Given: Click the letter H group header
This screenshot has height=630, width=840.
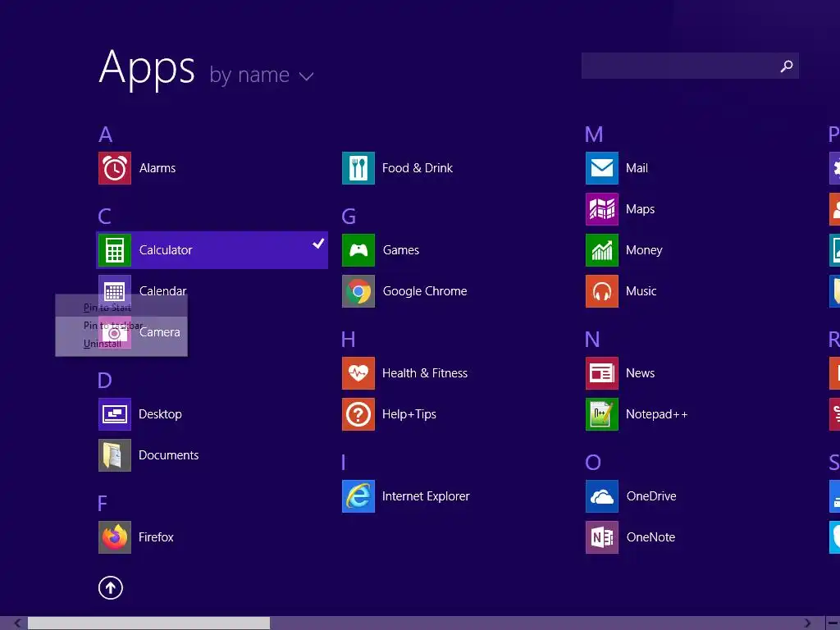Looking at the screenshot, I should click(348, 340).
